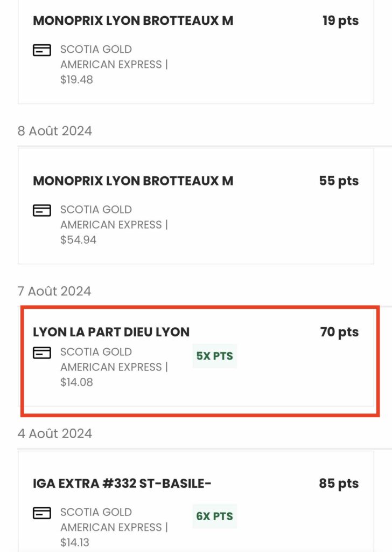
Task: Click the 19 pts points value
Action: coord(340,20)
